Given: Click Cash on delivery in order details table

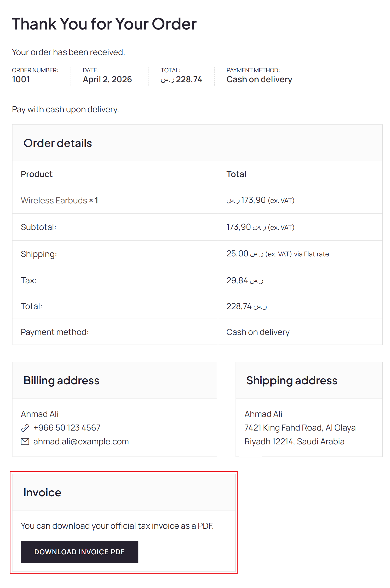Looking at the screenshot, I should (x=258, y=332).
